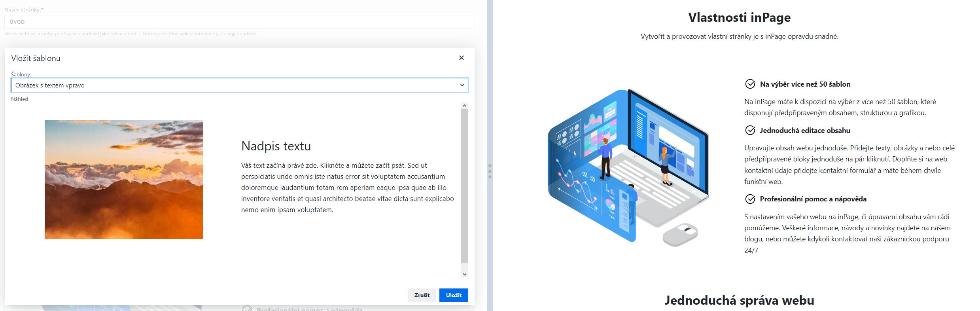The image size is (980, 311).
Task: Click the Jednoduchá správa webu heading
Action: 739,300
